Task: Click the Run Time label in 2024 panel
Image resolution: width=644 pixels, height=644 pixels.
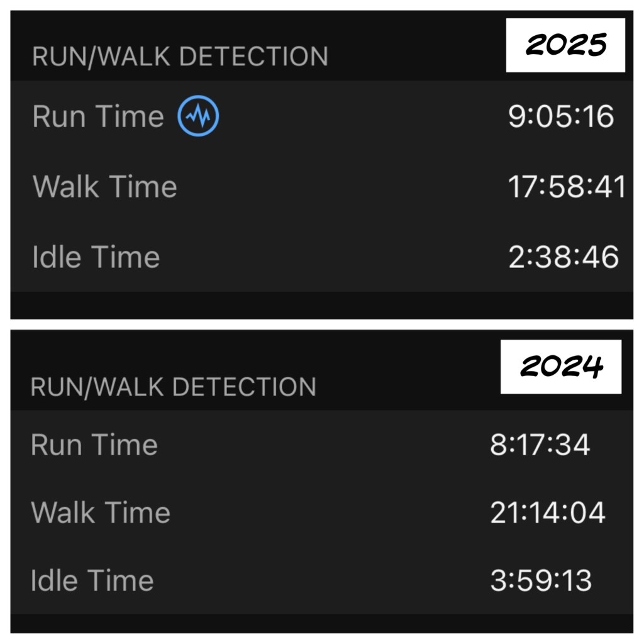Action: point(94,445)
